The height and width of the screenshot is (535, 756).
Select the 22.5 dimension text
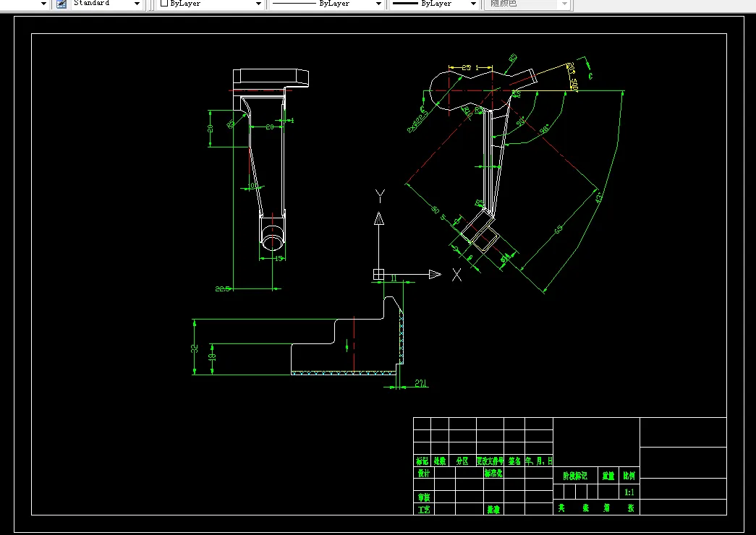(x=222, y=289)
